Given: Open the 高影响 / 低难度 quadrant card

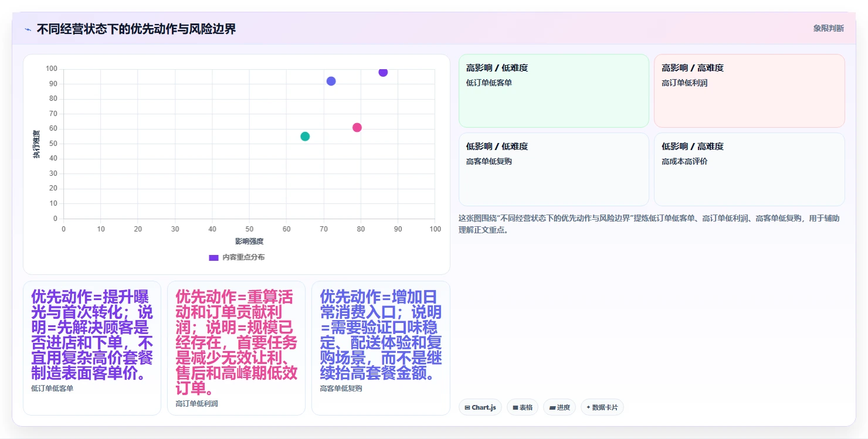Looking at the screenshot, I should coord(554,91).
